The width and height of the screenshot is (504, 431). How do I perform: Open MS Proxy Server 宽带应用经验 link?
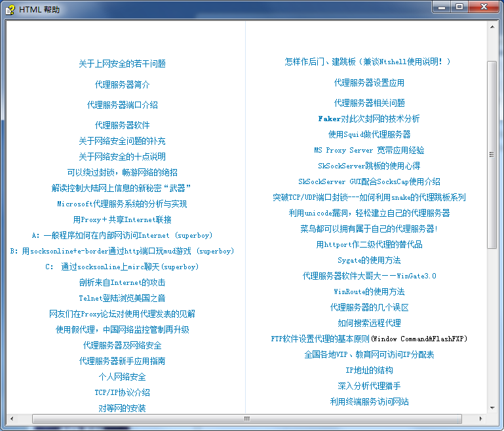tap(369, 150)
